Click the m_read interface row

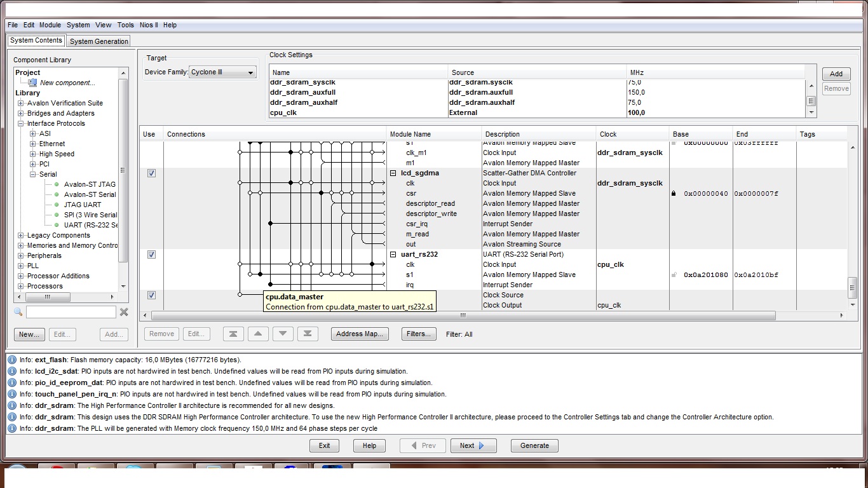click(417, 234)
